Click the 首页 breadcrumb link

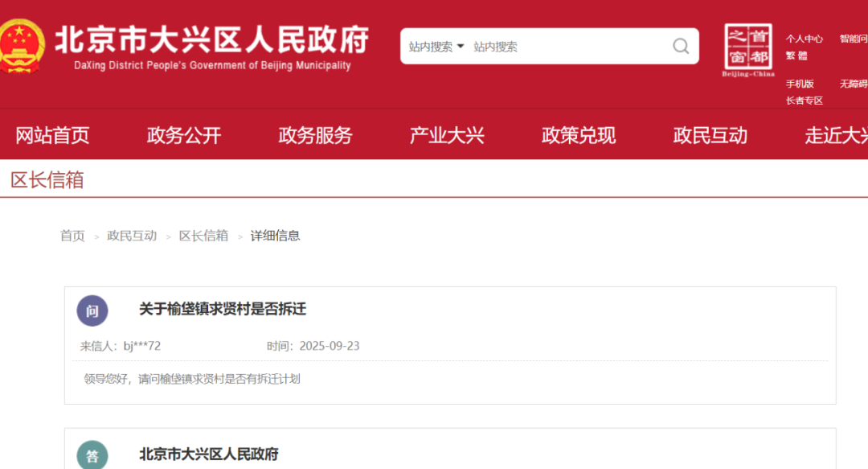(72, 236)
